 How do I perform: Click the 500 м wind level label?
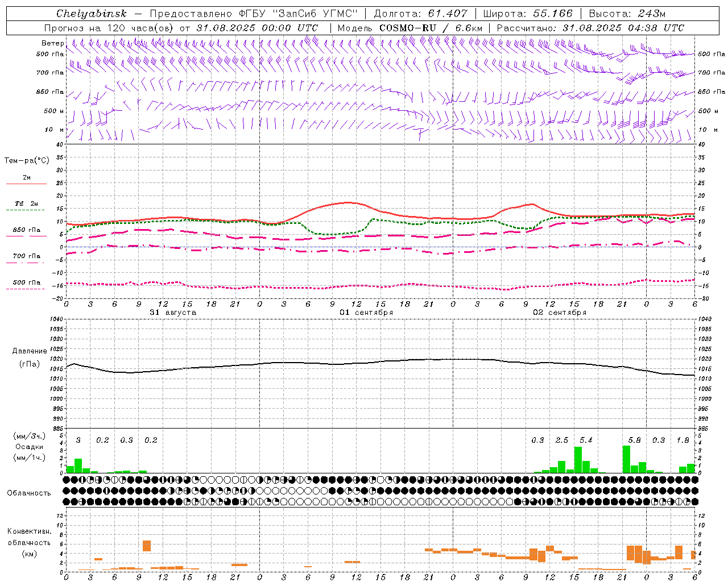[x=54, y=111]
